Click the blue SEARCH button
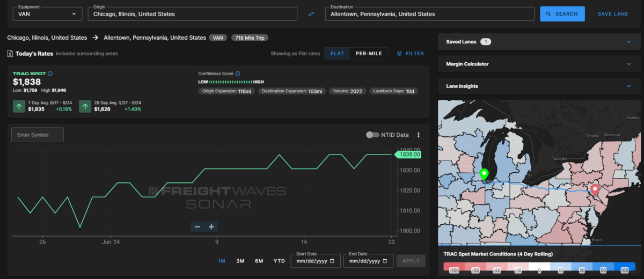 click(562, 14)
